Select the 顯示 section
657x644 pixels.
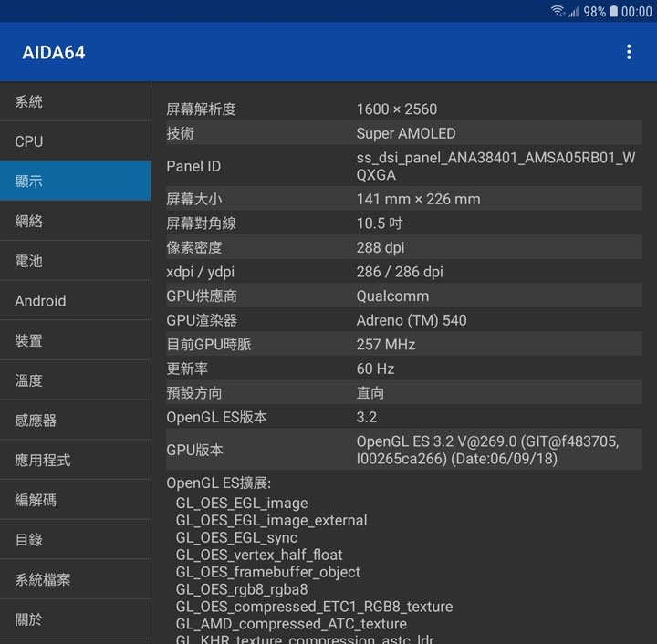(x=76, y=182)
